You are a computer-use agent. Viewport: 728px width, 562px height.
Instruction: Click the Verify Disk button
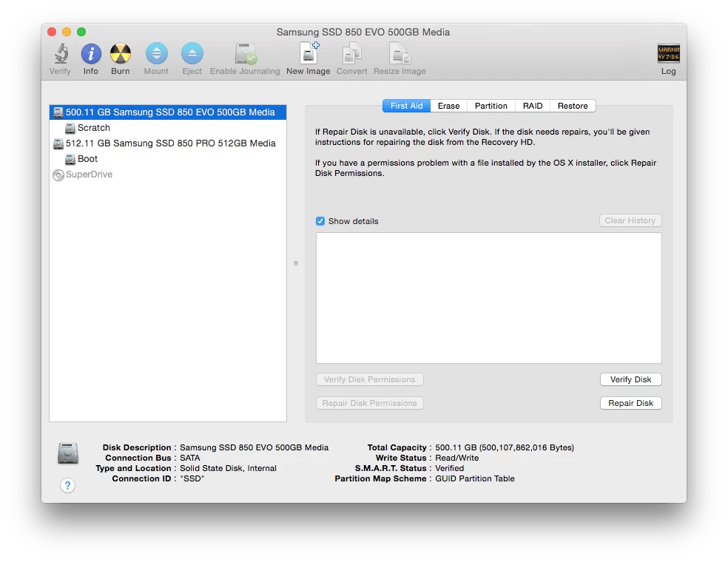click(x=630, y=379)
